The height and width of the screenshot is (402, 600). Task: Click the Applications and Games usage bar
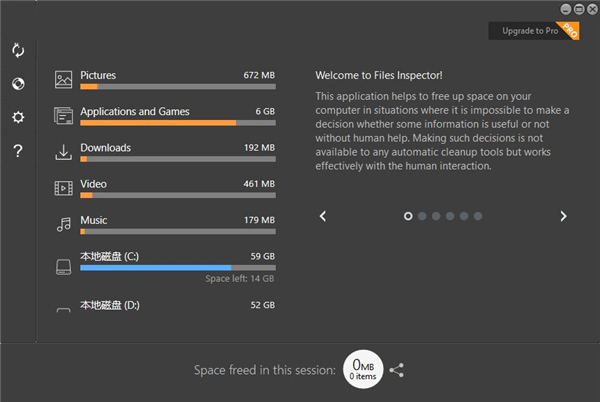click(x=177, y=123)
